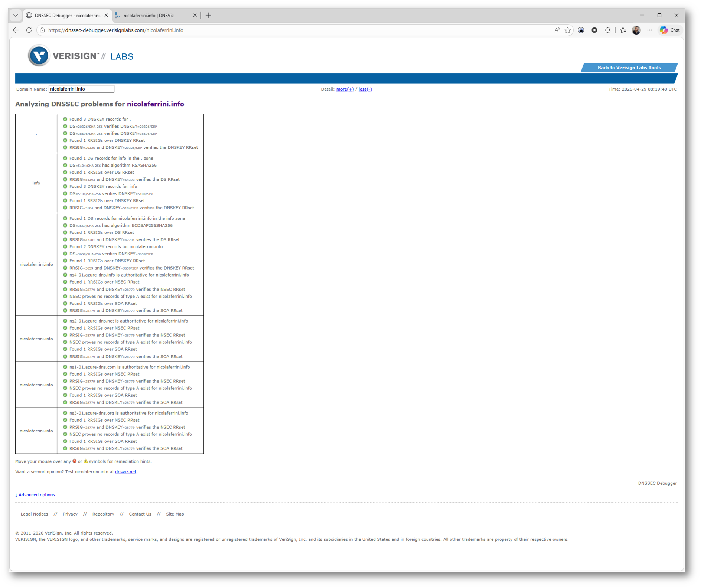Image resolution: width=701 pixels, height=588 pixels.
Task: Click the 'DNSSEC Debugger' label near footer
Action: pyautogui.click(x=657, y=483)
